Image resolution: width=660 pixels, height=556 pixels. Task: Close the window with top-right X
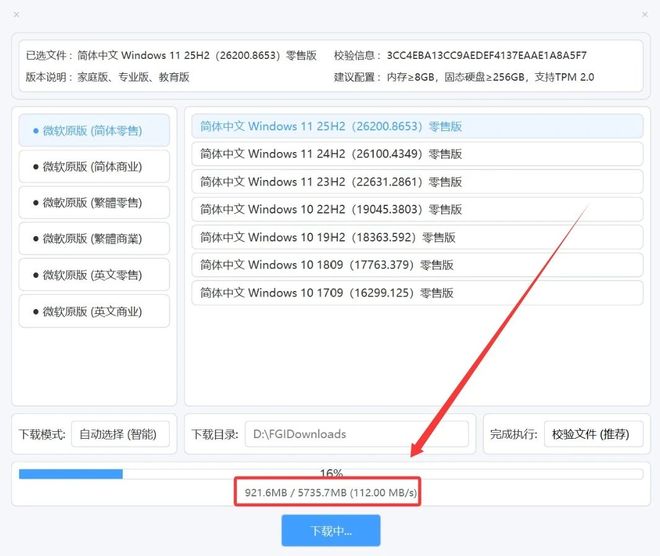point(644,15)
